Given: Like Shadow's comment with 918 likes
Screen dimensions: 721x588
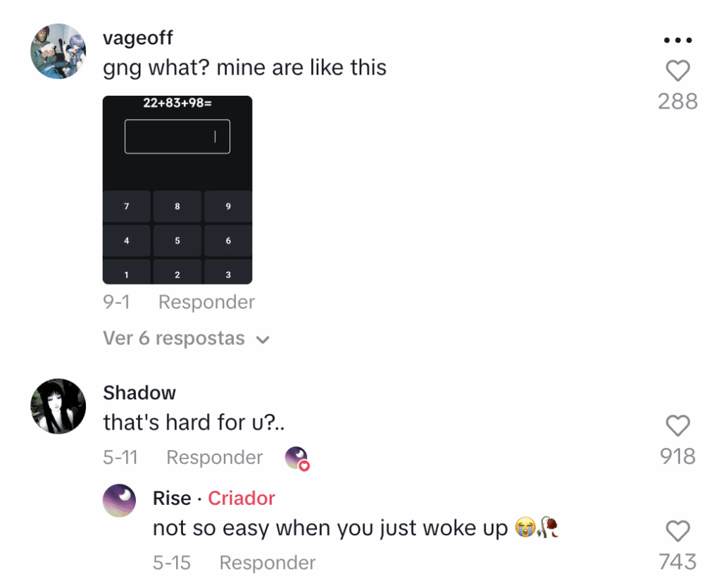Looking at the screenshot, I should click(678, 426).
